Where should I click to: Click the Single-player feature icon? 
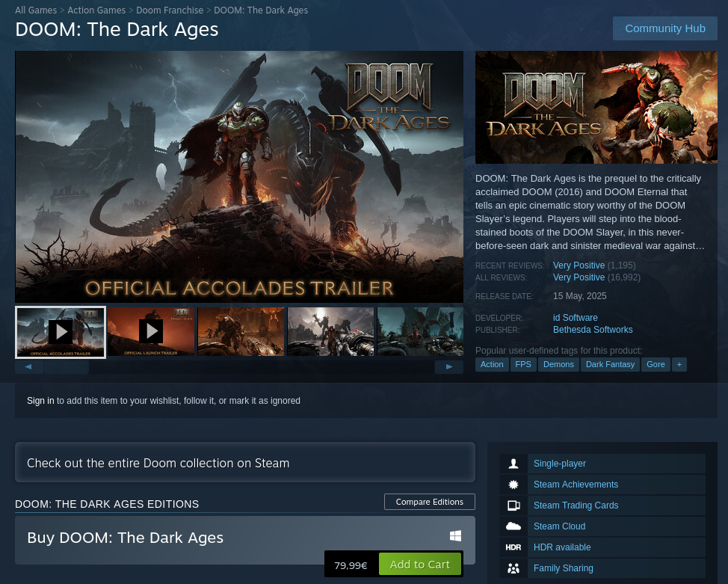point(513,463)
